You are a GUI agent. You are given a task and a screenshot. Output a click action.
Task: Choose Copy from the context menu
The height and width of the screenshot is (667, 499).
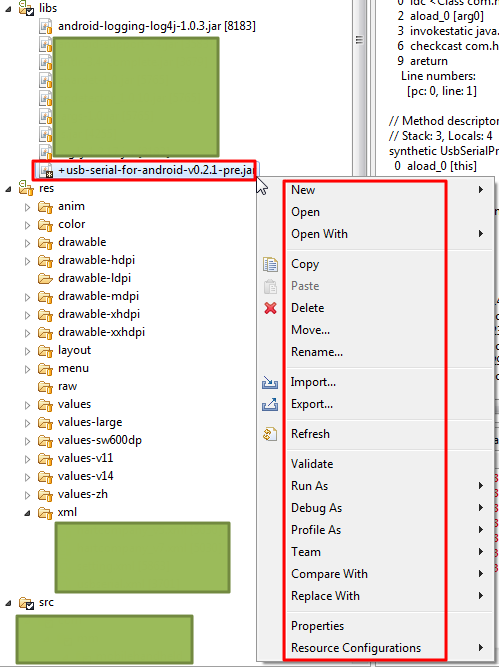click(x=377, y=264)
